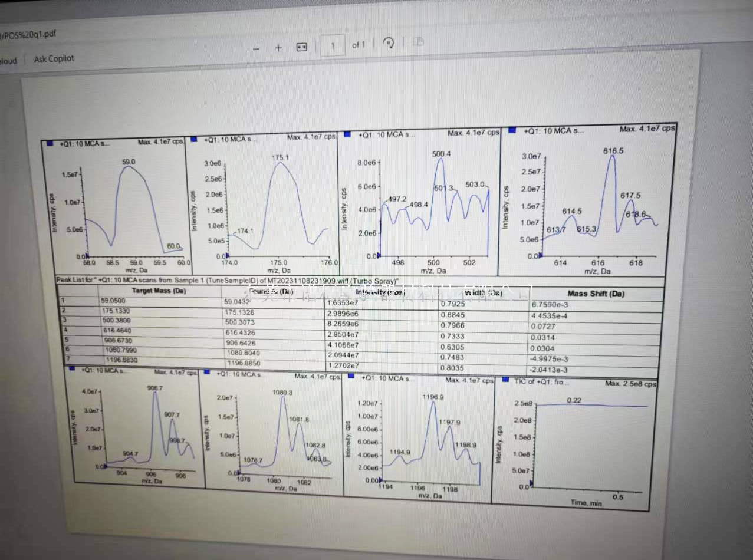Click the Read aloud button
This screenshot has height=560, width=753.
(8, 61)
